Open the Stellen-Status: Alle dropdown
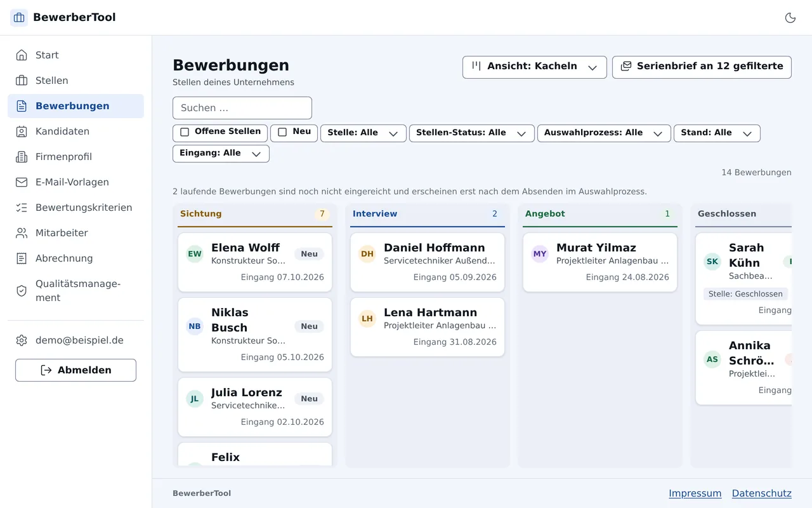This screenshot has width=812, height=508. coord(472,133)
